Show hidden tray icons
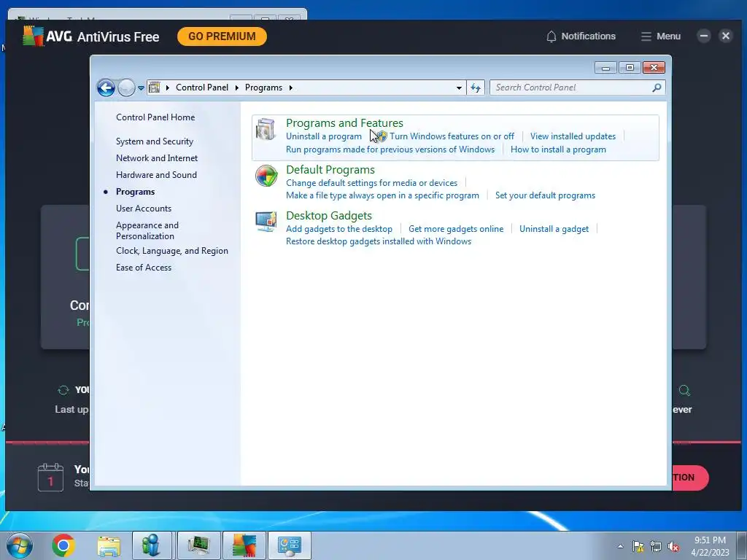The image size is (747, 560). coord(620,546)
